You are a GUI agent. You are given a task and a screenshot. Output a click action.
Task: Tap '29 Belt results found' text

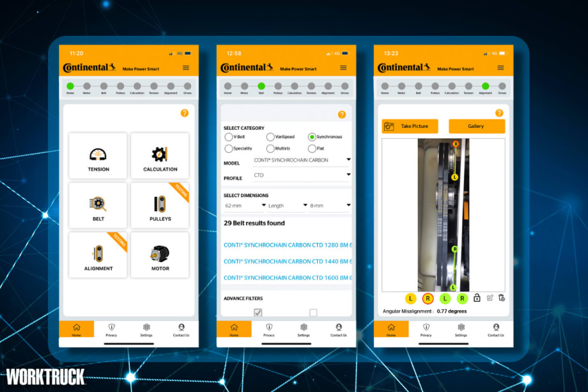click(x=254, y=223)
